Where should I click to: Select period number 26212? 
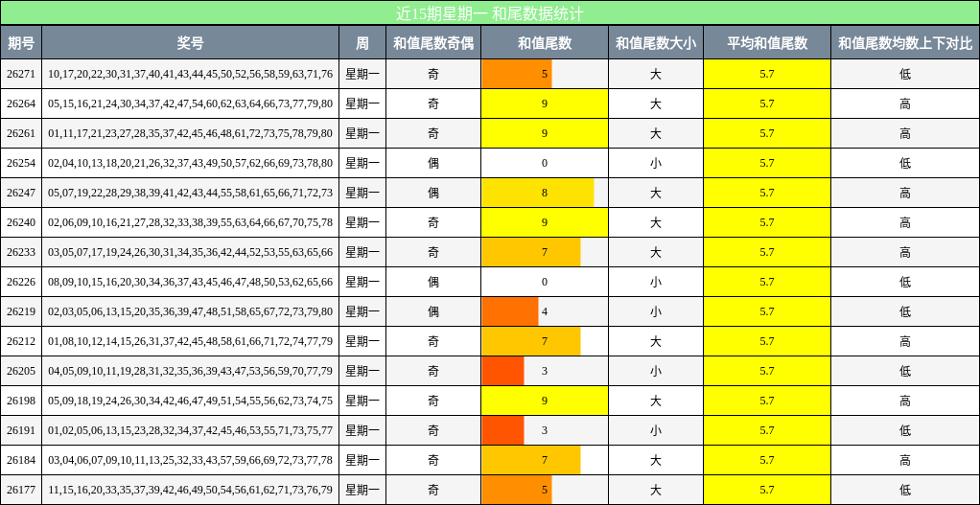click(x=21, y=341)
